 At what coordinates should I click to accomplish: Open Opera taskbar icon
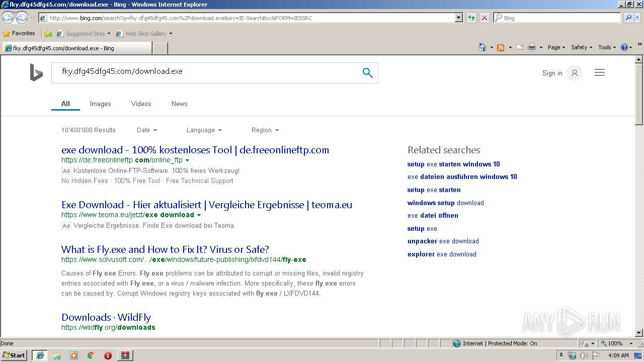click(x=108, y=355)
